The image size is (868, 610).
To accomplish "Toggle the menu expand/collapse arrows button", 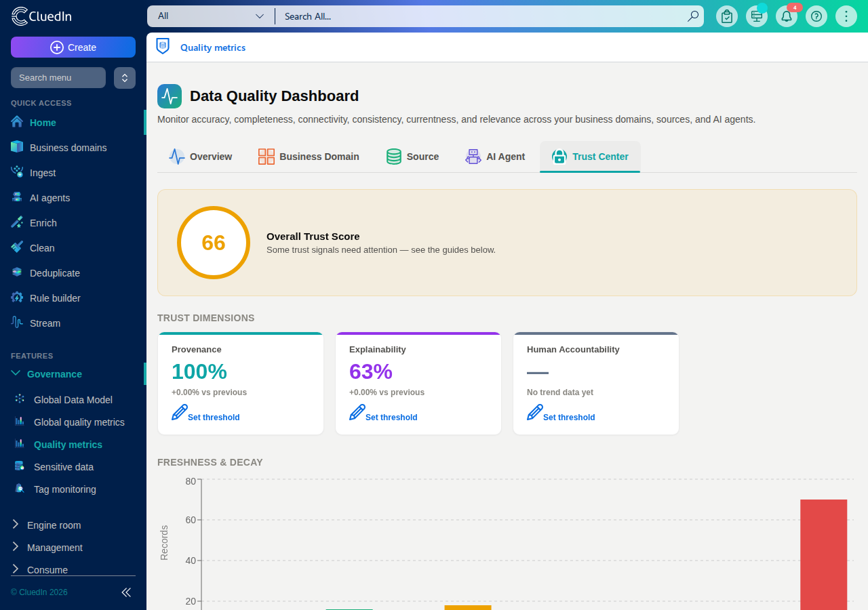I will (x=125, y=78).
